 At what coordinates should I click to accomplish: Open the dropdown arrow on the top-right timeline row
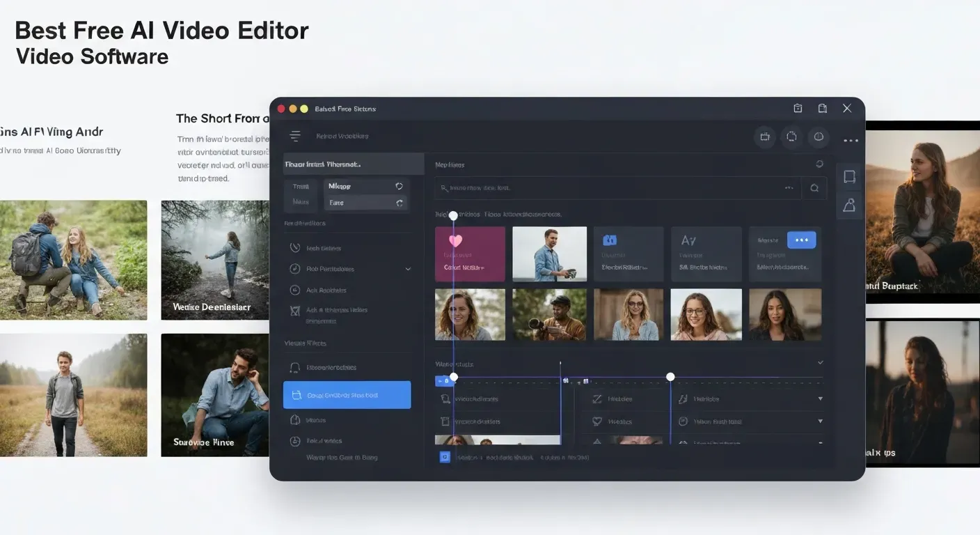click(820, 398)
